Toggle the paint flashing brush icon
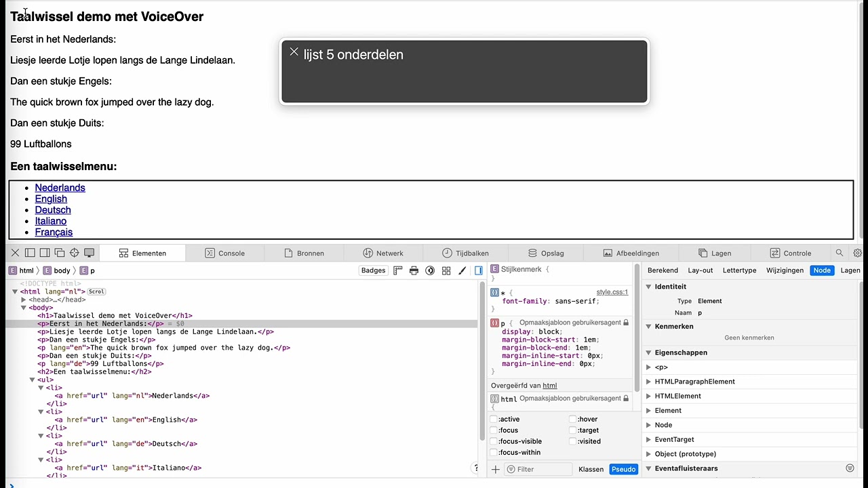The image size is (868, 488). (462, 270)
